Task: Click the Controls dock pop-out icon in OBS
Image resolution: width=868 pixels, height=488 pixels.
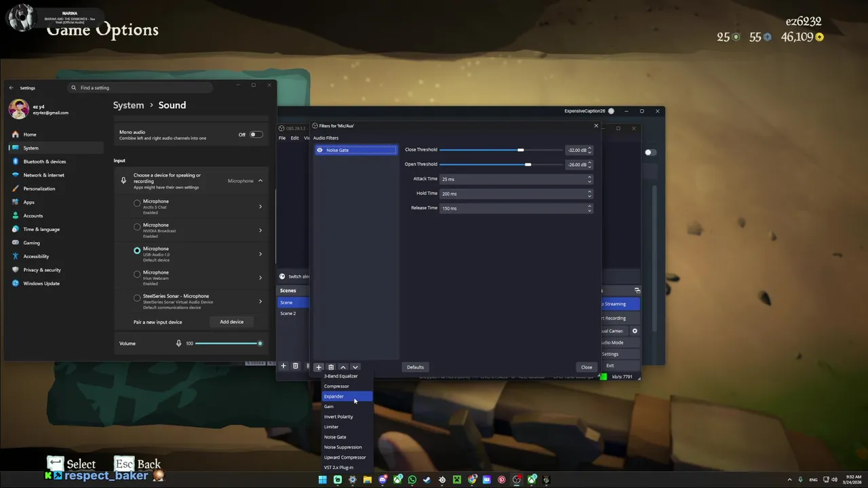Action: [637, 290]
